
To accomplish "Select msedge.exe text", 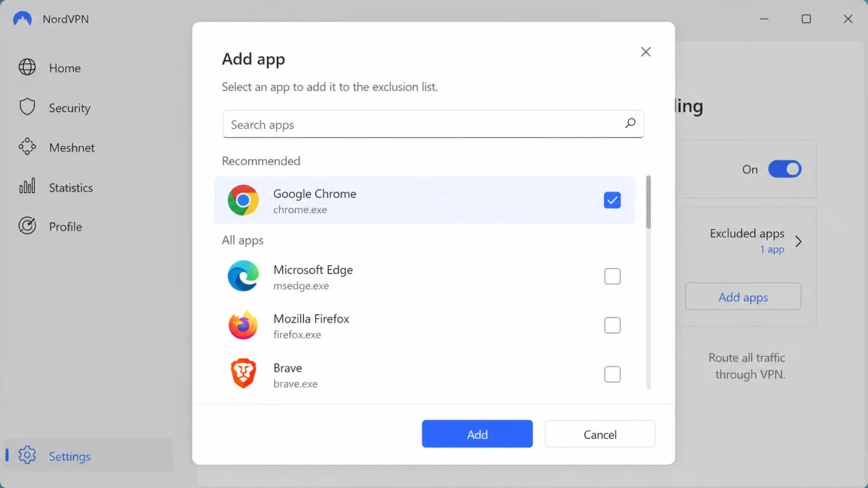I will 301,286.
